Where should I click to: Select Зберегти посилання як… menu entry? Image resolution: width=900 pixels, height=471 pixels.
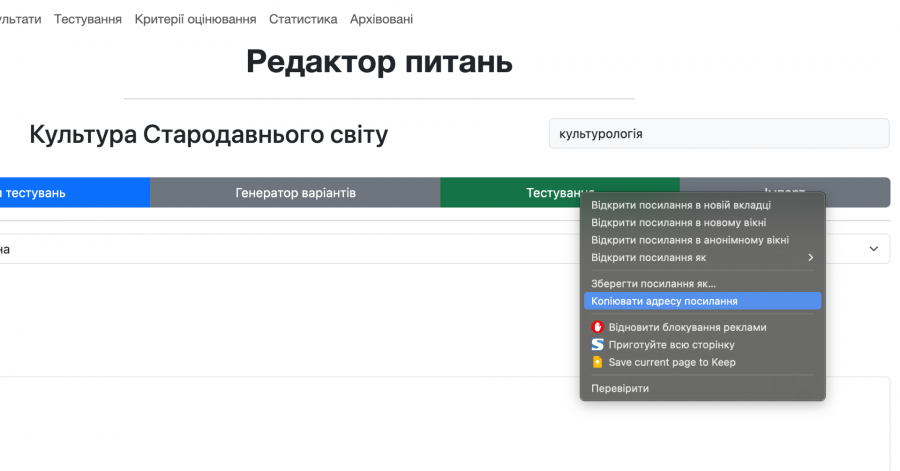pos(703,284)
